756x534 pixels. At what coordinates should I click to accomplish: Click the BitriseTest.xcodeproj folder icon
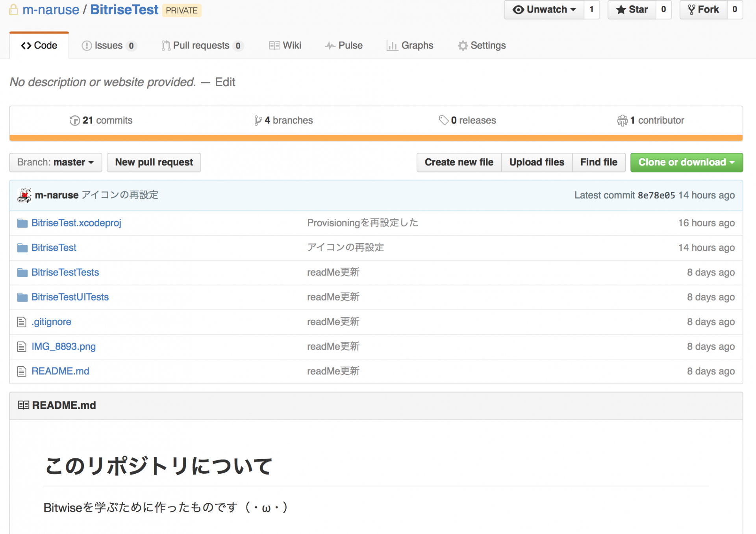pos(22,223)
